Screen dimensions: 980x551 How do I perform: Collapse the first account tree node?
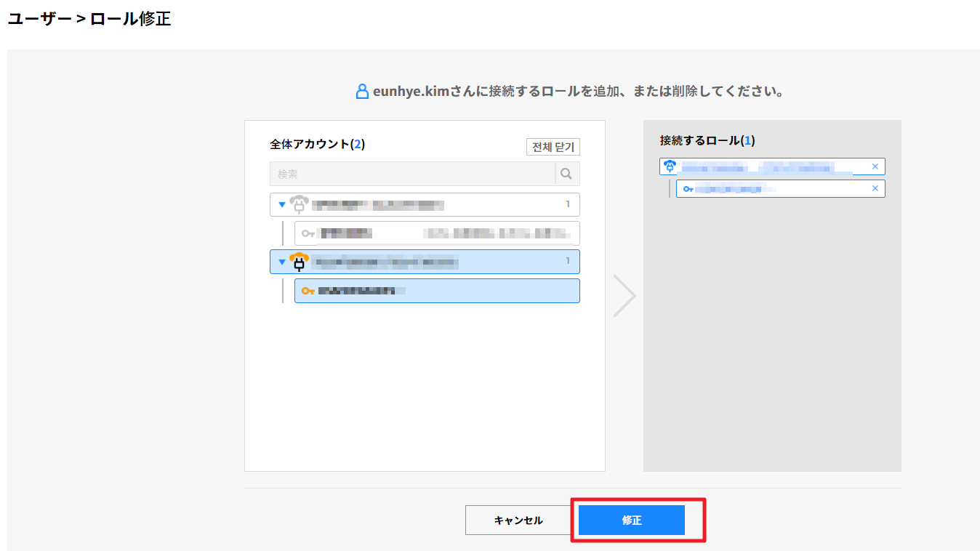tap(282, 205)
